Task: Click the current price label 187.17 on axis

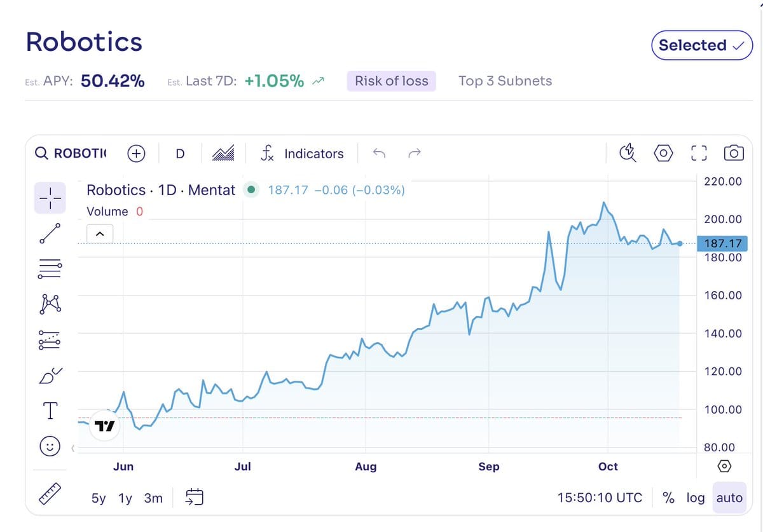Action: click(x=722, y=244)
